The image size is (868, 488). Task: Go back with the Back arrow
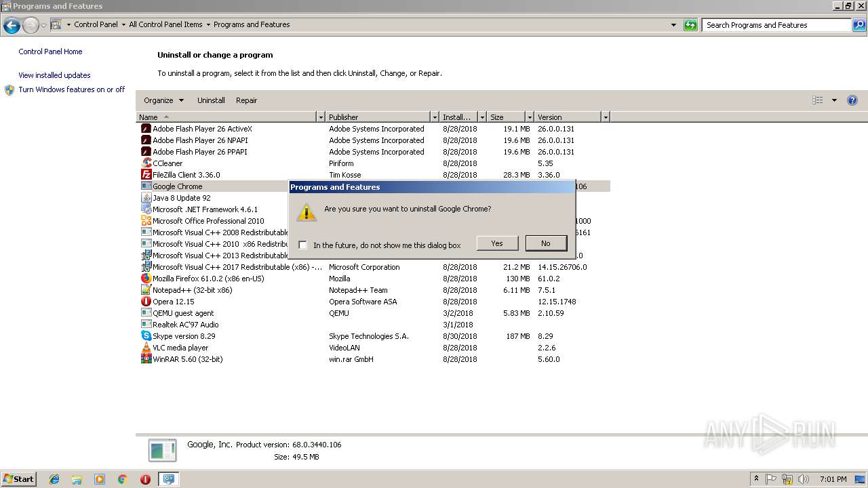[12, 26]
